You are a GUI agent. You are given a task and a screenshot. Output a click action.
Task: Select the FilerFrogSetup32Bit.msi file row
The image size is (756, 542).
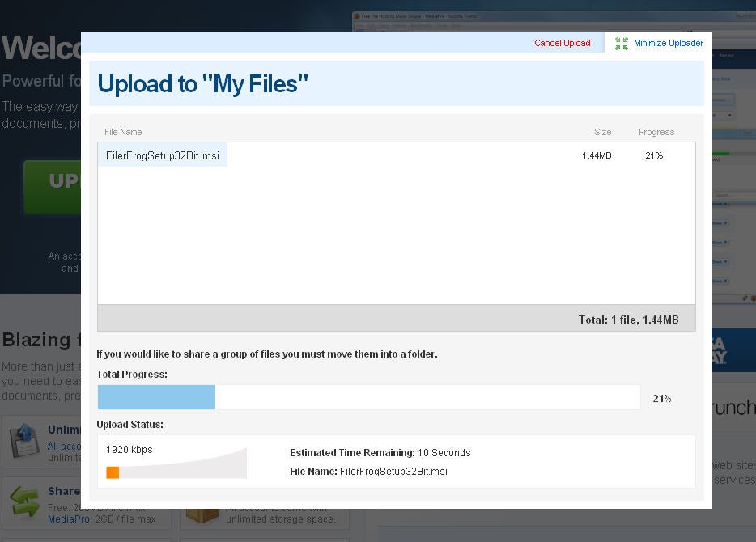click(x=397, y=155)
